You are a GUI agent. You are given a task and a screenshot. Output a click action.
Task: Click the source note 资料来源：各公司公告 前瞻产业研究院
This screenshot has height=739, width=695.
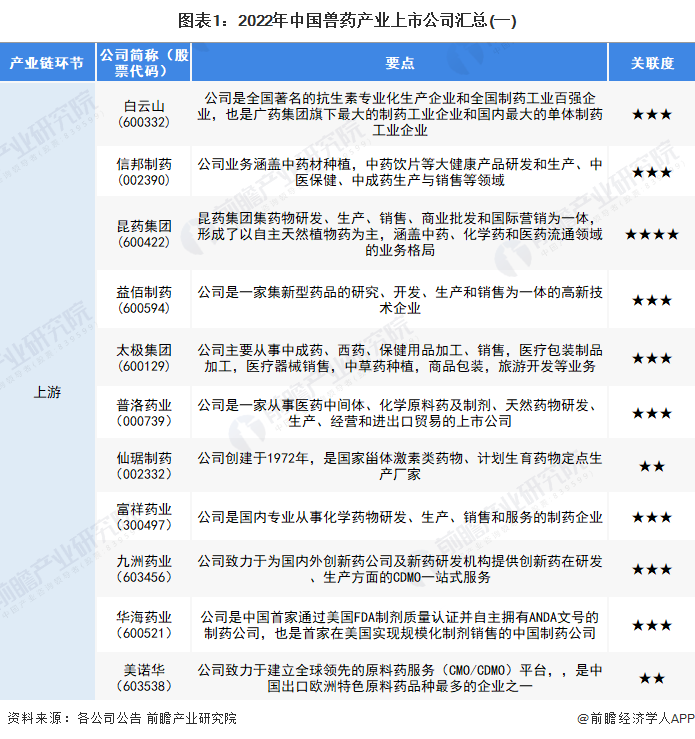[x=122, y=718]
